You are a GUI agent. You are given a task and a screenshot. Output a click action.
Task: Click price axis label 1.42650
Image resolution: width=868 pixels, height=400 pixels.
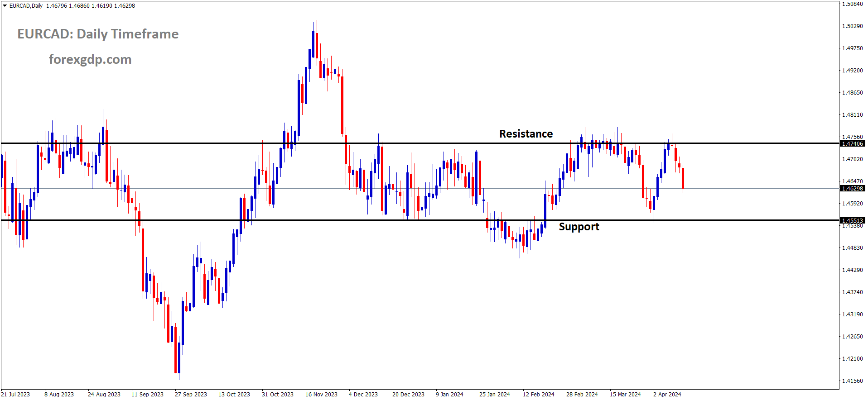tap(852, 337)
